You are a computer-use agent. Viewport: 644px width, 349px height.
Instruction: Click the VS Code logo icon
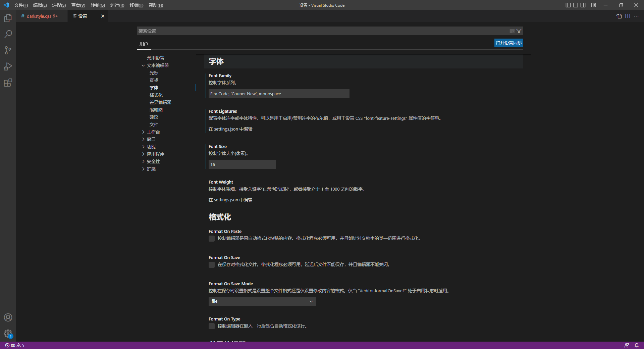pyautogui.click(x=6, y=5)
